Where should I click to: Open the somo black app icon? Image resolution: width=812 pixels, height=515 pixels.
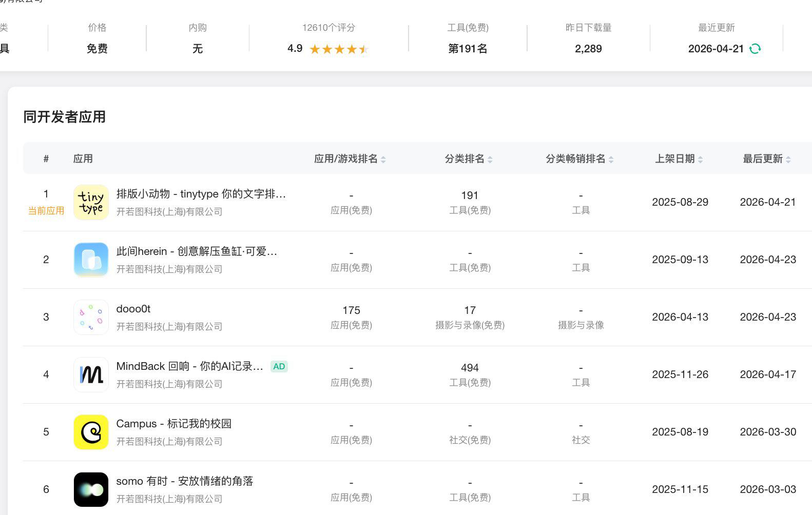click(x=91, y=489)
